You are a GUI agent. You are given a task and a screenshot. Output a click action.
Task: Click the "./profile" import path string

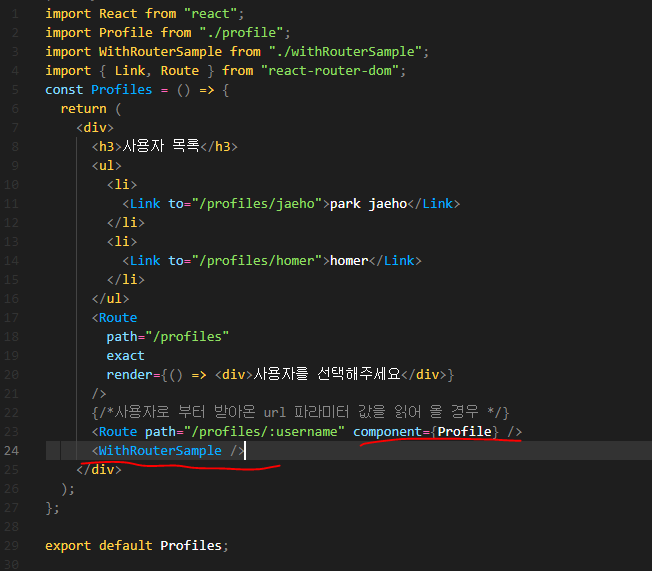(x=242, y=32)
